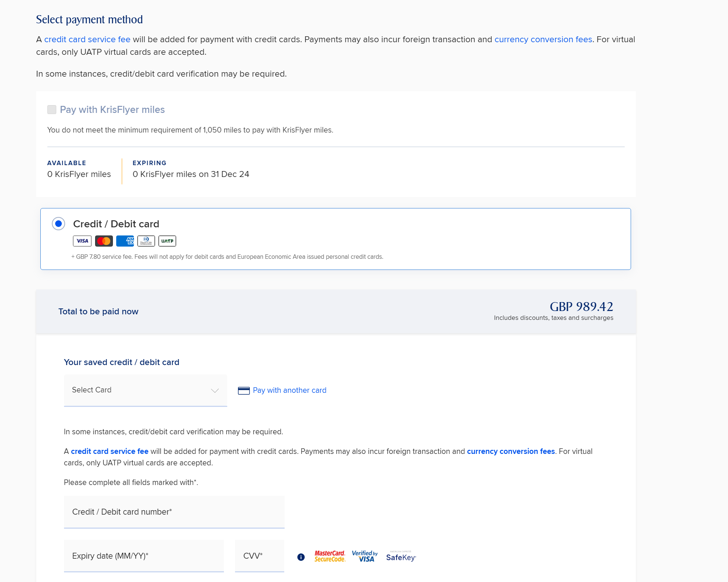
Task: Click the card icon beside Pay with another card
Action: [244, 391]
